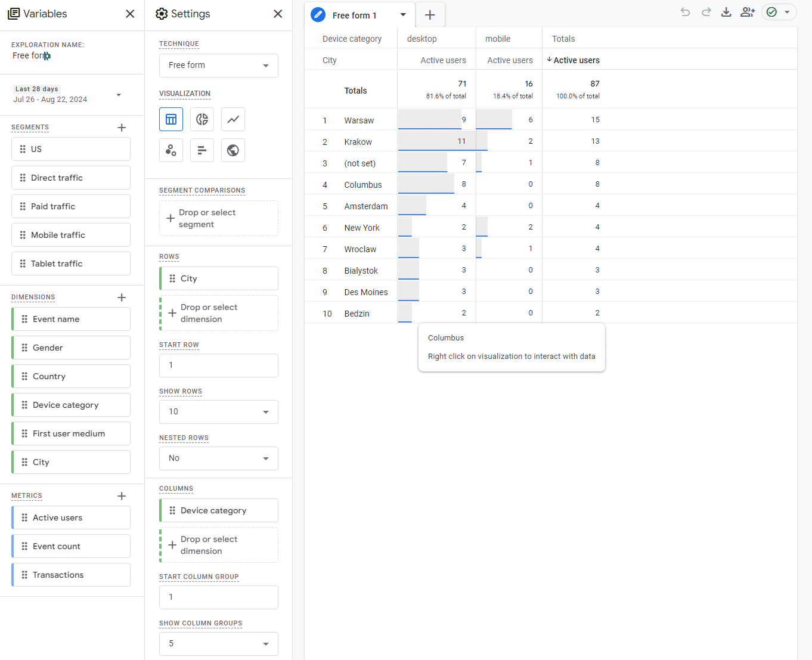The height and width of the screenshot is (660, 812).
Task: Share exploration with other users
Action: 748,12
